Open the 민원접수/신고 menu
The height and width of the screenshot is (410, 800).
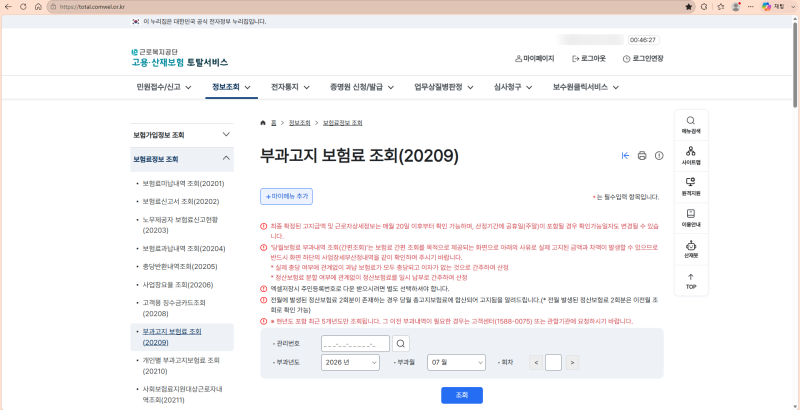[x=164, y=87]
